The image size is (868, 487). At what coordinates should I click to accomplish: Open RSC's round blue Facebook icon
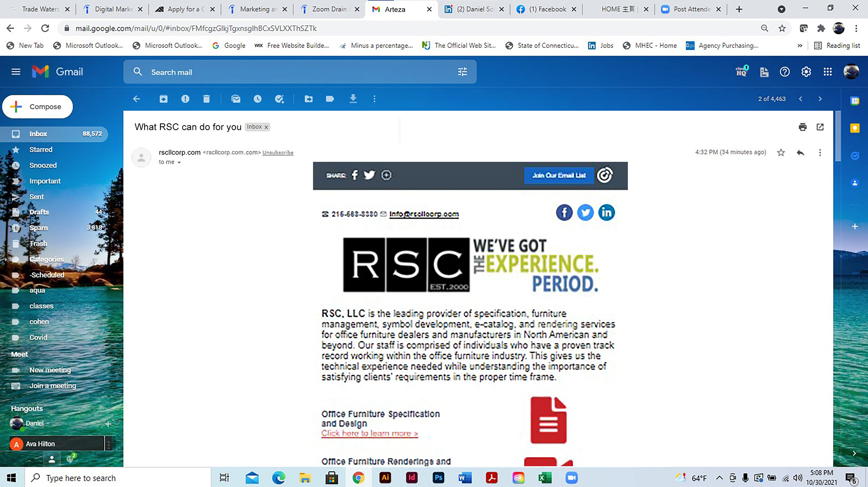[x=564, y=212]
